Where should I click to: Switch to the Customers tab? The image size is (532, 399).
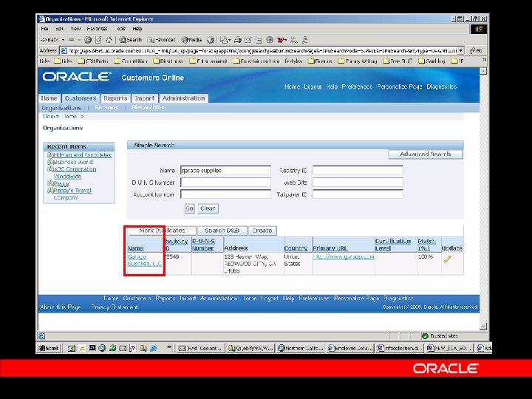(x=81, y=98)
